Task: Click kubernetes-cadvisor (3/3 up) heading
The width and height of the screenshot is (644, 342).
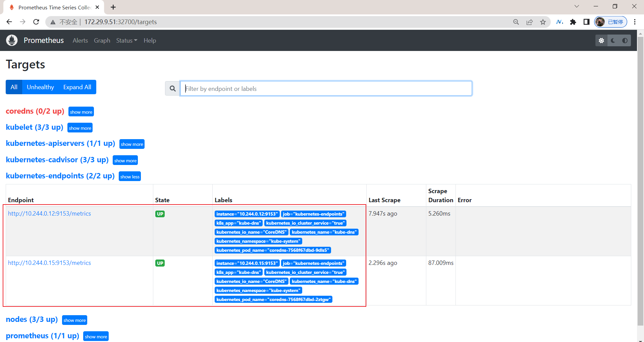Action: [57, 160]
